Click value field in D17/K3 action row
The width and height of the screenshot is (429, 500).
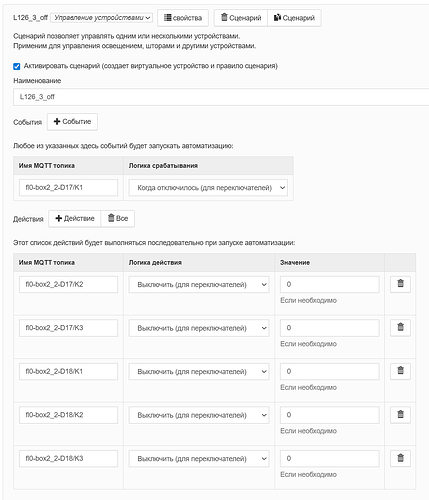click(330, 328)
